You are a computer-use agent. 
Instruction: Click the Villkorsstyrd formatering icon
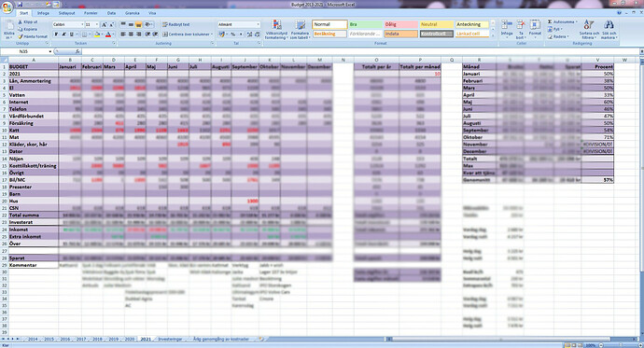277,25
